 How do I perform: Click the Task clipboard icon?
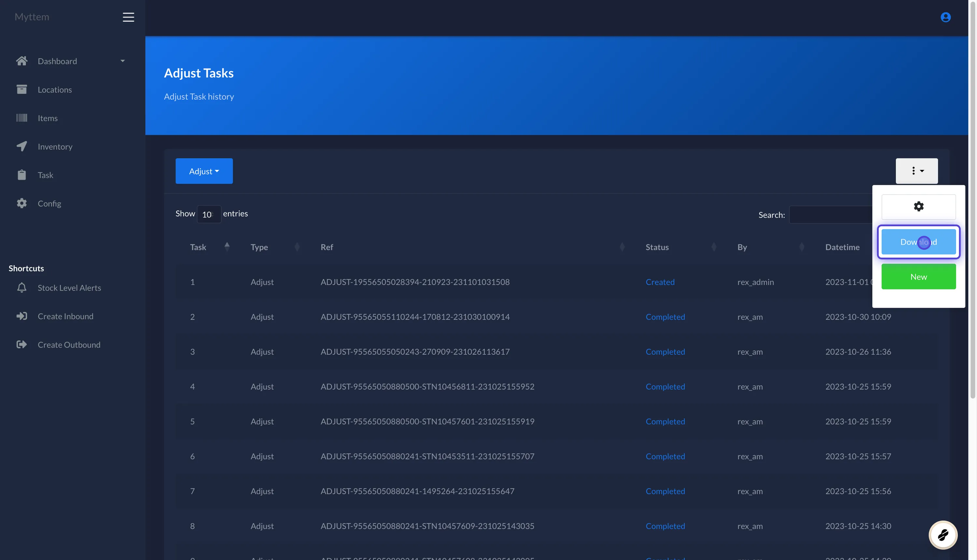click(x=21, y=175)
